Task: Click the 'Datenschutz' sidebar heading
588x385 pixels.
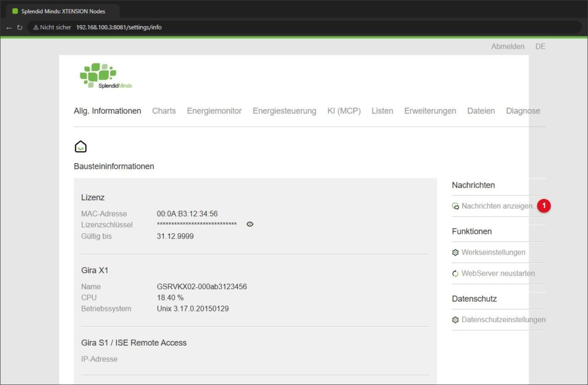Action: click(474, 299)
